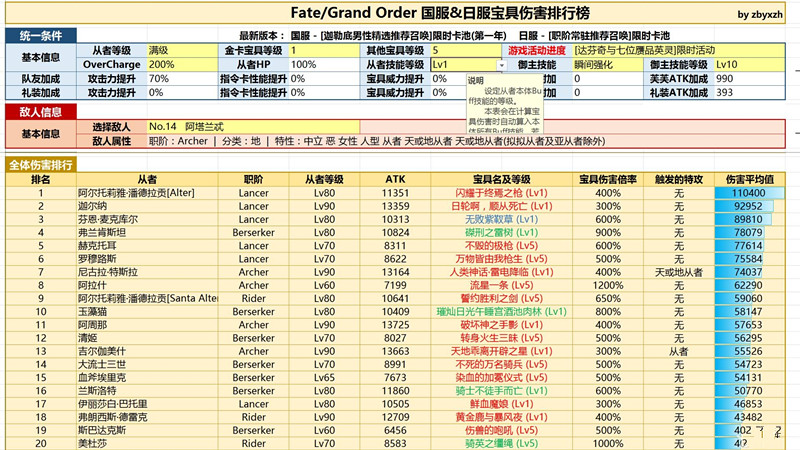This screenshot has height=450, width=800.
Task: Select the 其他宝具等级 value 5
Action: coord(466,51)
